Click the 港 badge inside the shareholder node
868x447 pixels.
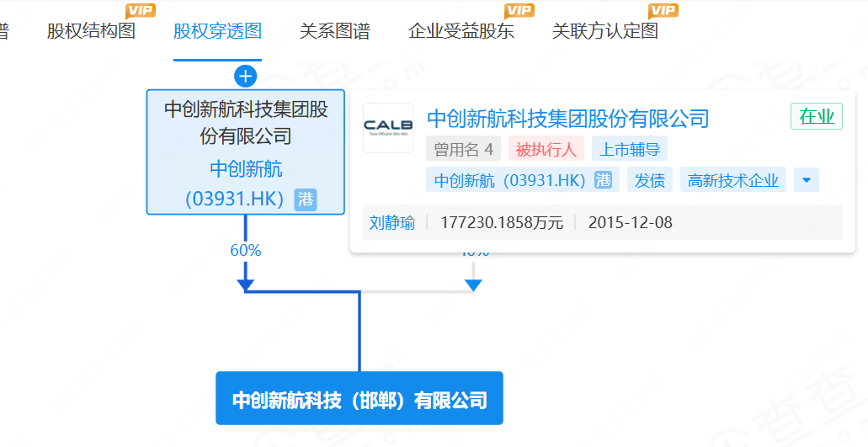[306, 200]
